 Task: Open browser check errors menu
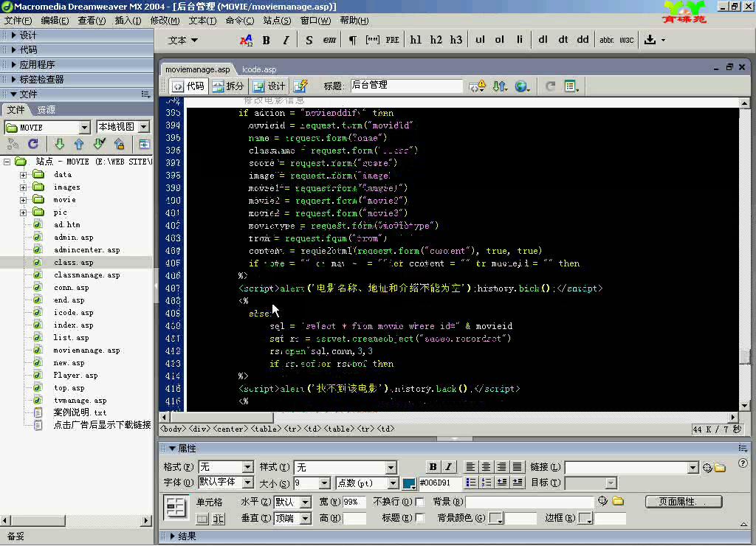coord(478,86)
